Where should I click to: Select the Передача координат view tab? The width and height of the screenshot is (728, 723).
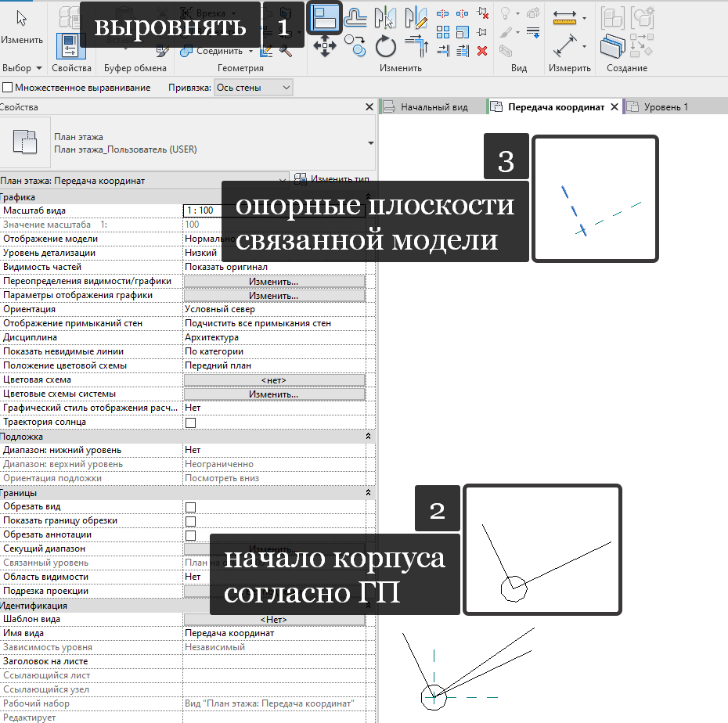tap(557, 106)
